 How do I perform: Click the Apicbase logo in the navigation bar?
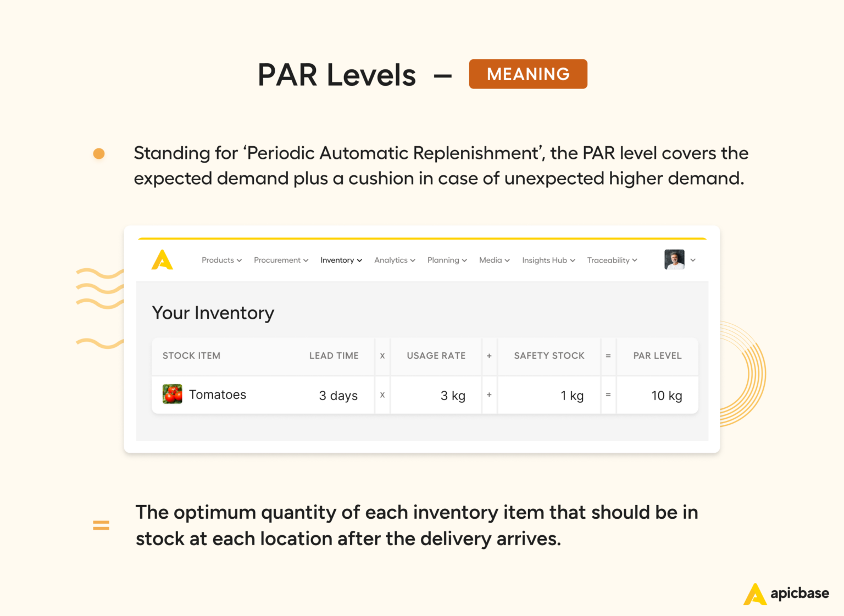(162, 260)
